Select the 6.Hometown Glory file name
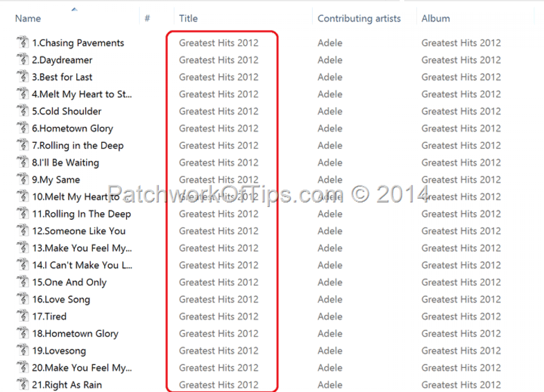The height and width of the screenshot is (392, 544). (73, 128)
